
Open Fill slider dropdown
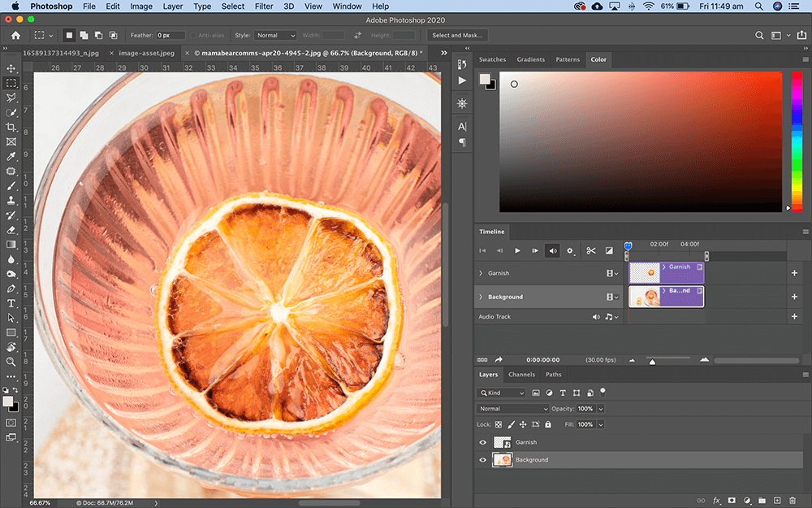(601, 424)
